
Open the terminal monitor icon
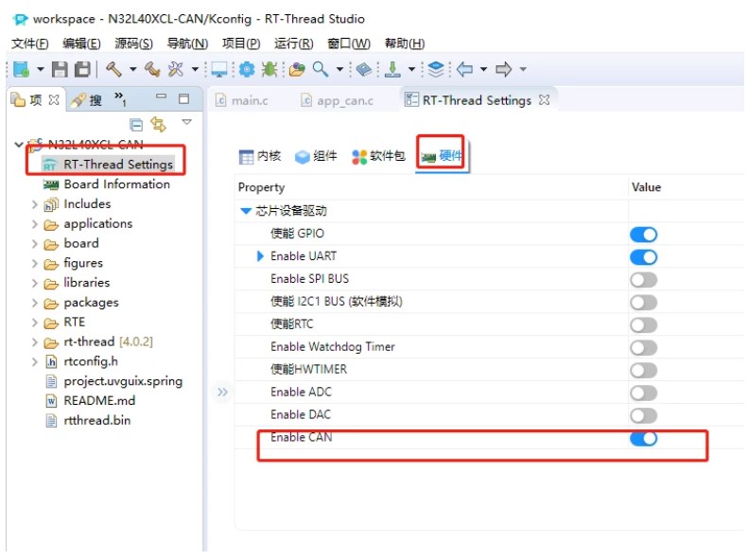[x=219, y=70]
